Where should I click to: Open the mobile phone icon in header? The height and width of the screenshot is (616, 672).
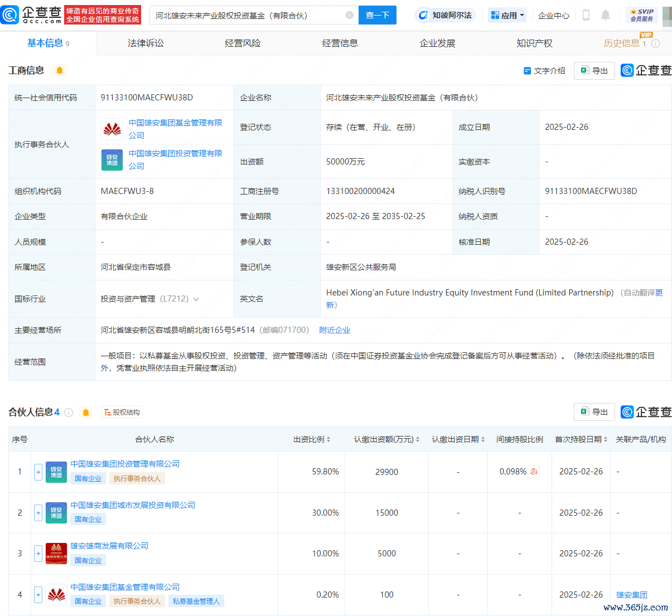[x=586, y=15]
